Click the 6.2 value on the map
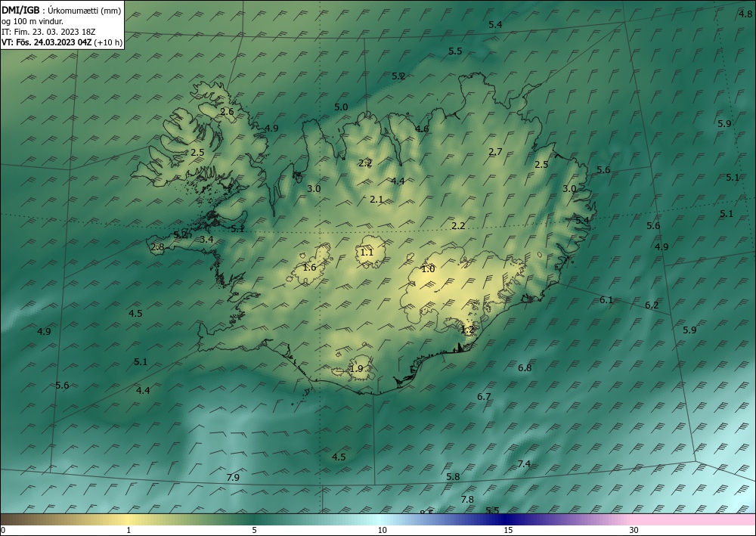Screen dimensions: 756x536 pyautogui.click(x=652, y=305)
